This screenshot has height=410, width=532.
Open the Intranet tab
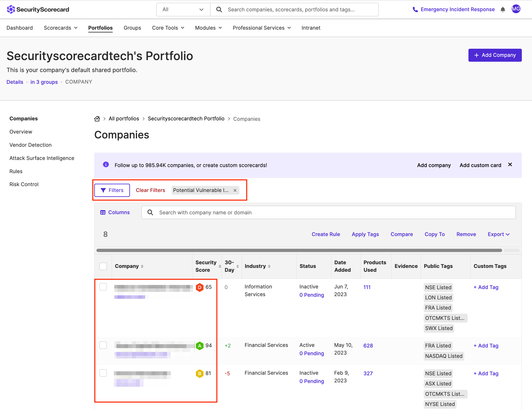click(x=311, y=28)
